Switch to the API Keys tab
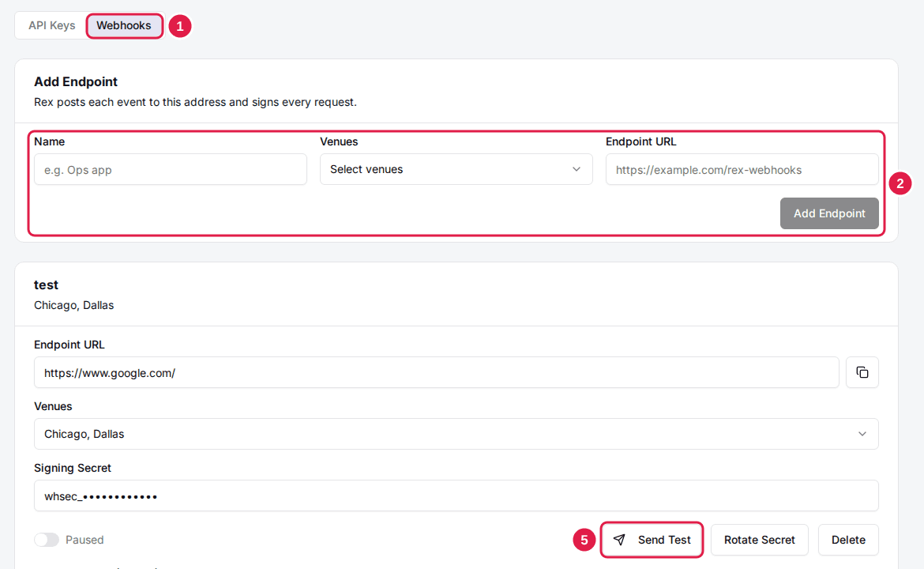The image size is (924, 569). [x=52, y=25]
